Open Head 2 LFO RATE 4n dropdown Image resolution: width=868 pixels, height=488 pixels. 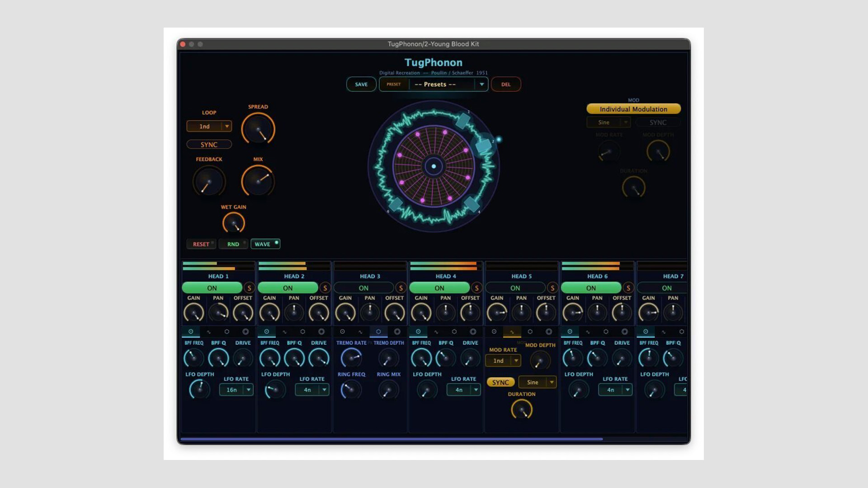coord(312,389)
